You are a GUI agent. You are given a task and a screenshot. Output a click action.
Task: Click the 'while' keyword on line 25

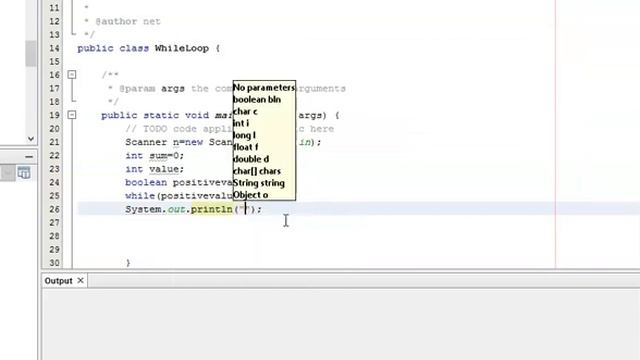140,196
